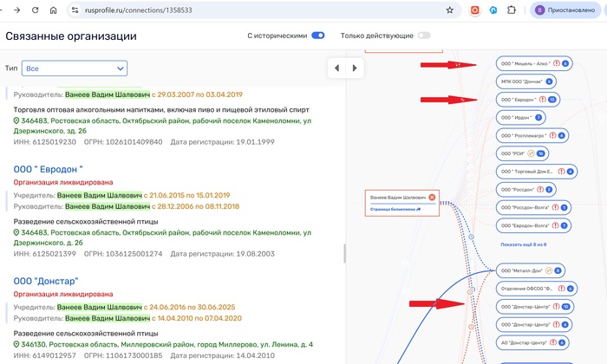Viewport: 607px width, 364px height.
Task: Open the ООО " Евродон " company link
Action: point(48,169)
